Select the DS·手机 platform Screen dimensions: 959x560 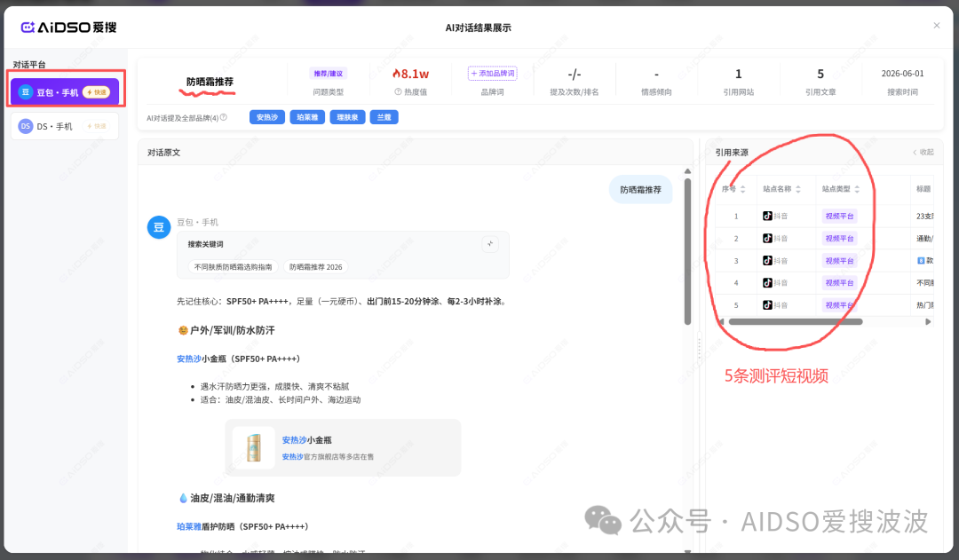click(x=65, y=126)
